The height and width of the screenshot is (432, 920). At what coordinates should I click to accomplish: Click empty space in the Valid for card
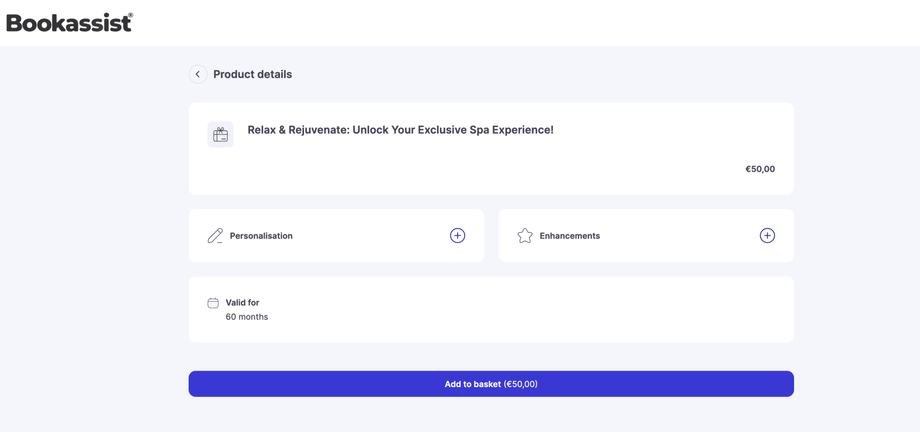pyautogui.click(x=550, y=310)
